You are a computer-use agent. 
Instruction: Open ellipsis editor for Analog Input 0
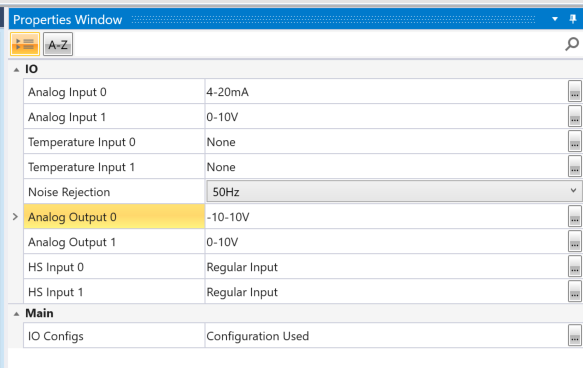pos(575,91)
